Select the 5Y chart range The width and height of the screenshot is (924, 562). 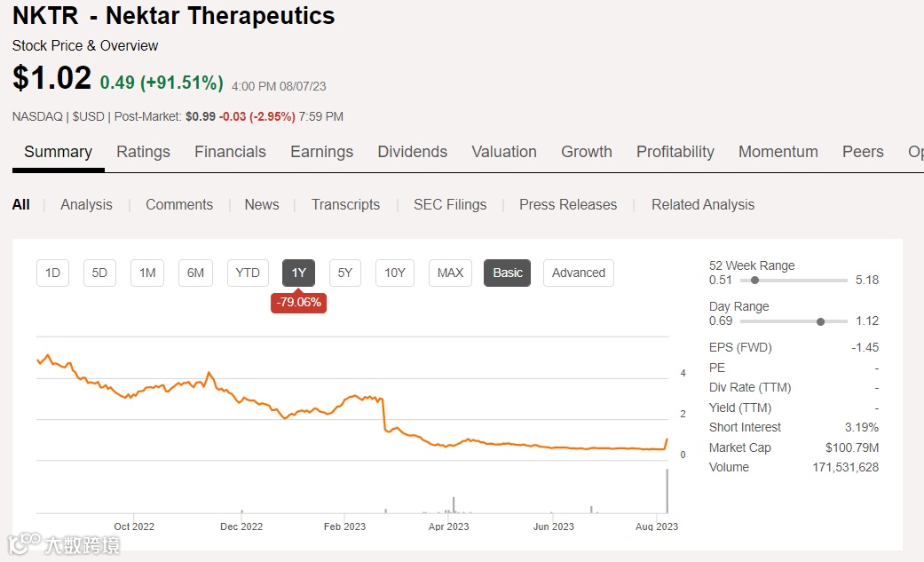pos(344,273)
